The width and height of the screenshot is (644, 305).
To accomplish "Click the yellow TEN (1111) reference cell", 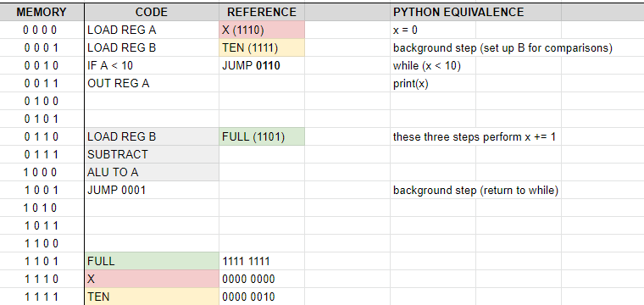I will (x=262, y=48).
